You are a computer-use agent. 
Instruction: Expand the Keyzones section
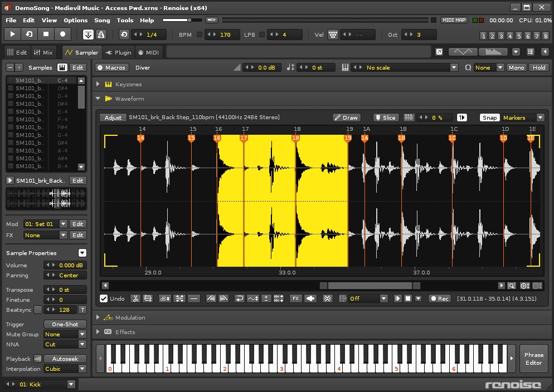tap(98, 84)
